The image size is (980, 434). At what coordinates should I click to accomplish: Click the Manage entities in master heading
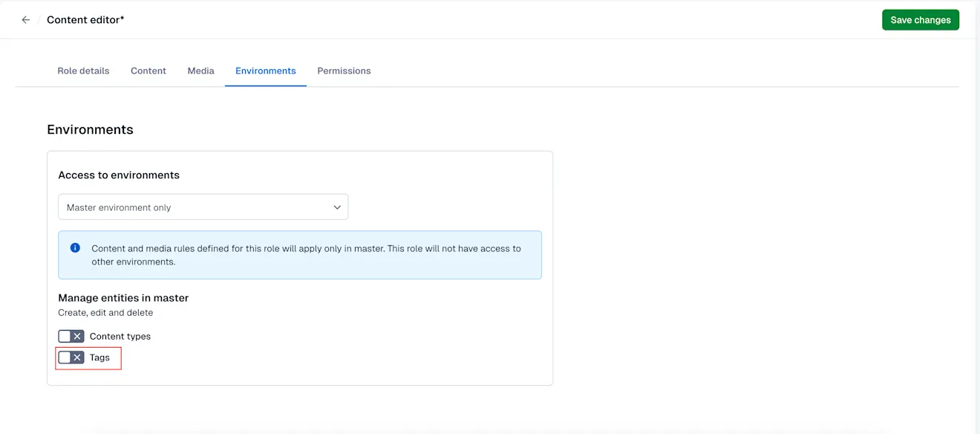123,298
